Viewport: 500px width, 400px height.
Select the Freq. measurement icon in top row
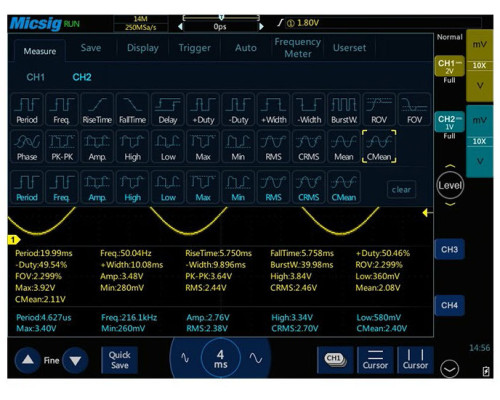pos(62,110)
